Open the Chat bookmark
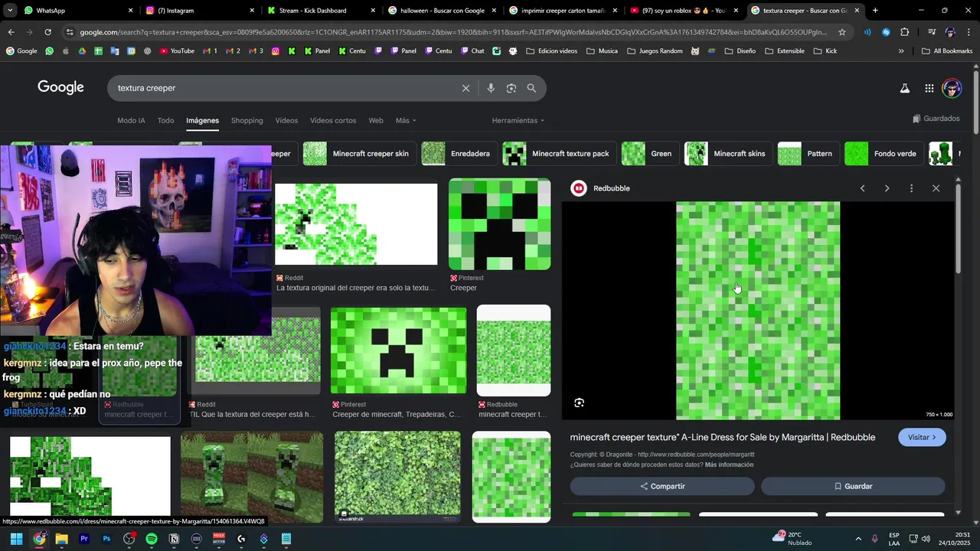The height and width of the screenshot is (551, 980). coord(472,51)
